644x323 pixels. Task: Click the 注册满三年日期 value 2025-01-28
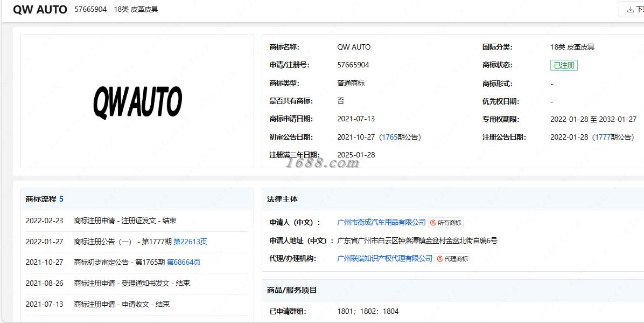(x=356, y=155)
